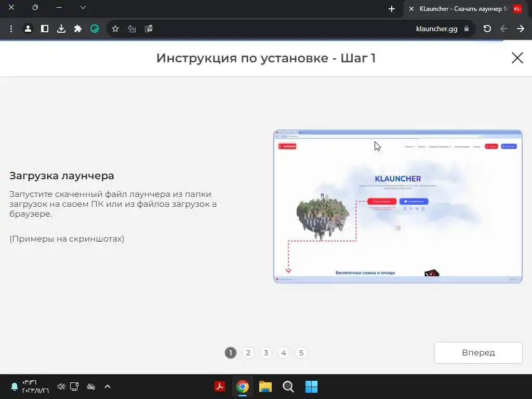Open the taskbar clock and date
532x399 pixels.
(x=36, y=387)
